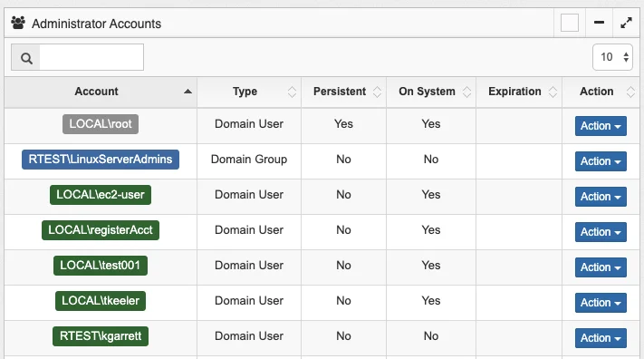Open Action dropdown for RTEST\kgarrett

[601, 338]
